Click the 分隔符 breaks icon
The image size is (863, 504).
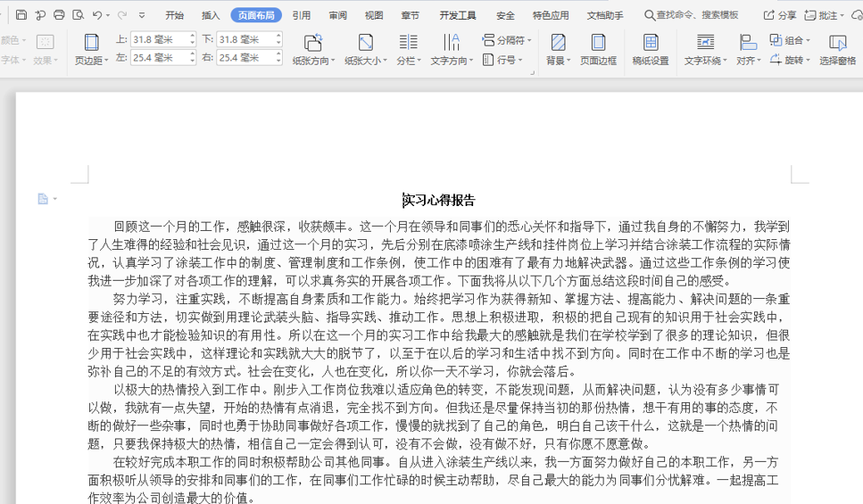[x=488, y=39]
